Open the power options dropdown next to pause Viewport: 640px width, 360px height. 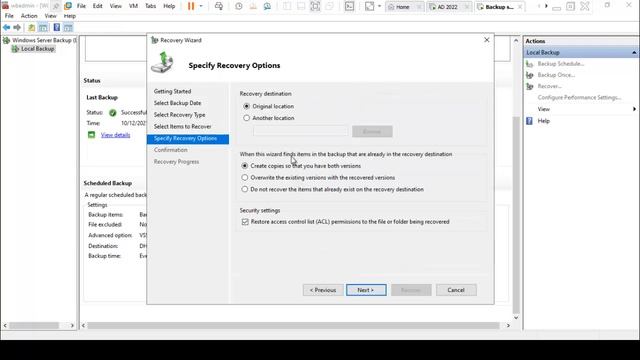click(201, 6)
